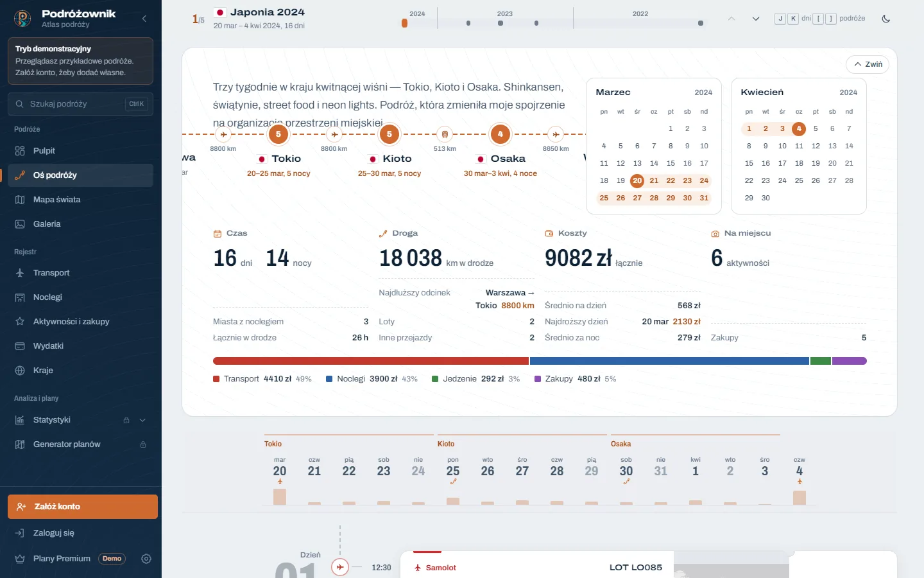Collapse the sidebar with the left chevron

pyautogui.click(x=144, y=19)
